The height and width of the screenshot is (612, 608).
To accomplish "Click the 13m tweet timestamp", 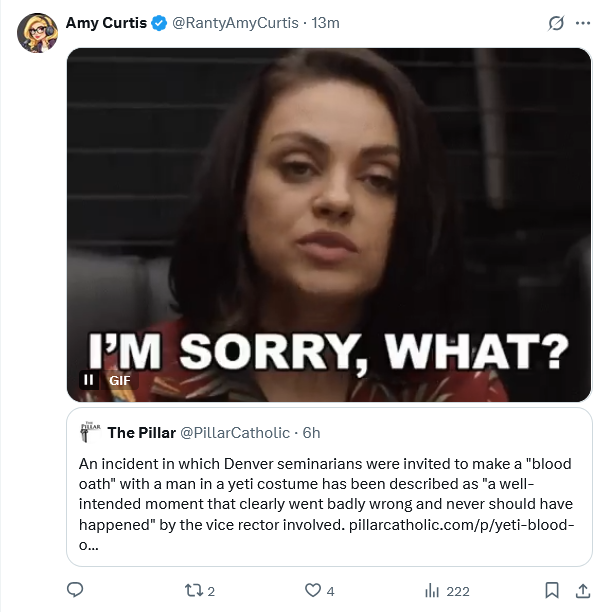I will click(325, 23).
